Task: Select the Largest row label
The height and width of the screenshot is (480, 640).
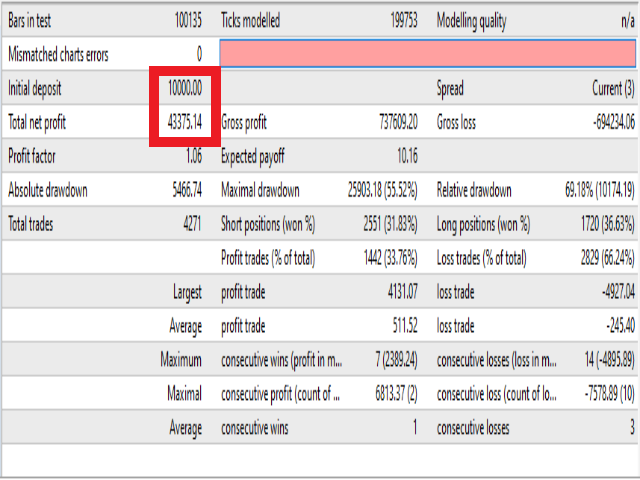Action: (187, 293)
